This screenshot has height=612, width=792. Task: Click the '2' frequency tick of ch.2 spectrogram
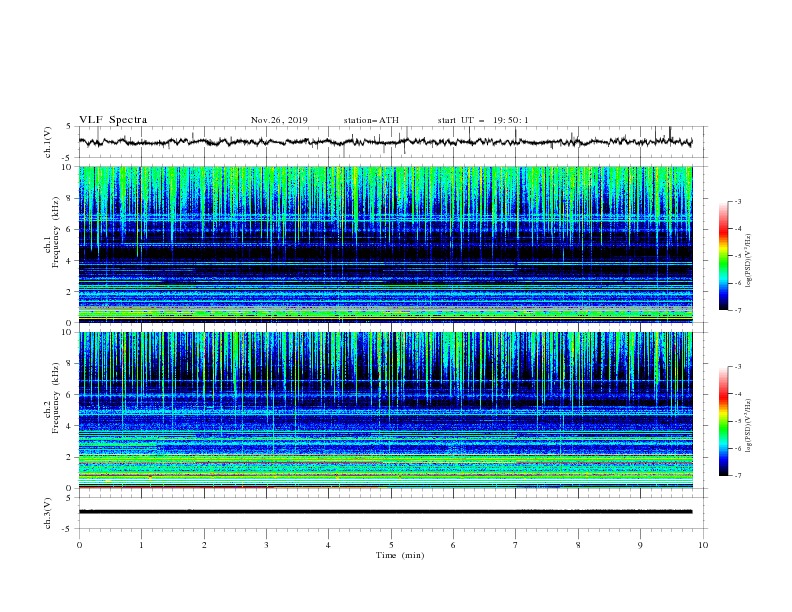[70, 457]
